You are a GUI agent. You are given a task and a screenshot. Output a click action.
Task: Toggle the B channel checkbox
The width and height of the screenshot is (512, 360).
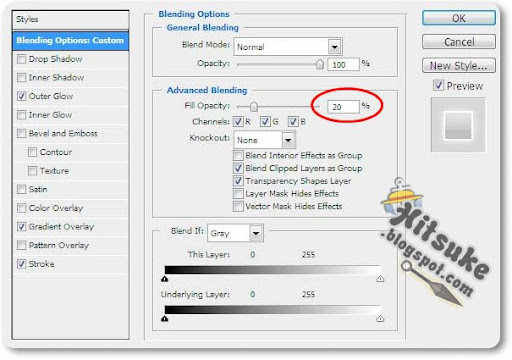[x=293, y=122]
